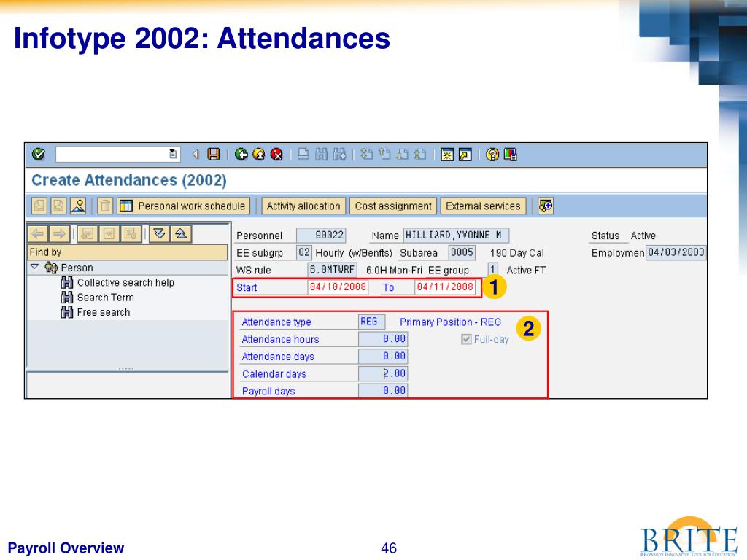Click the Find binoculars icon
The width and height of the screenshot is (747, 560).
click(x=322, y=155)
